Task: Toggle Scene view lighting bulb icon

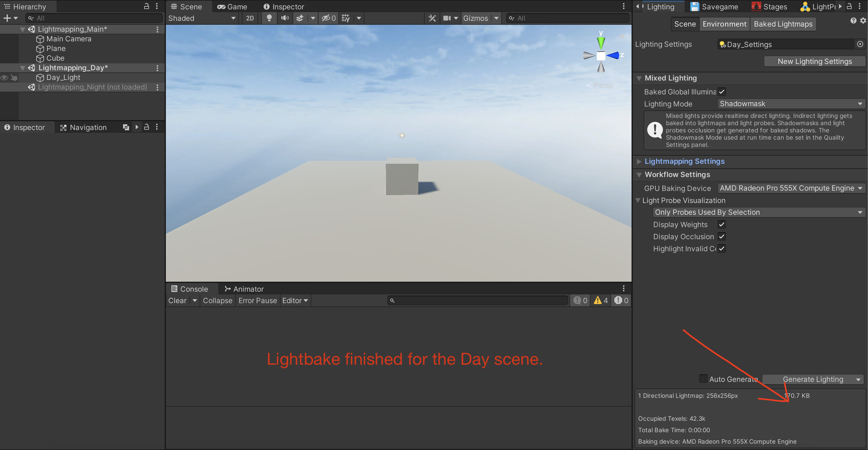Action: (269, 18)
